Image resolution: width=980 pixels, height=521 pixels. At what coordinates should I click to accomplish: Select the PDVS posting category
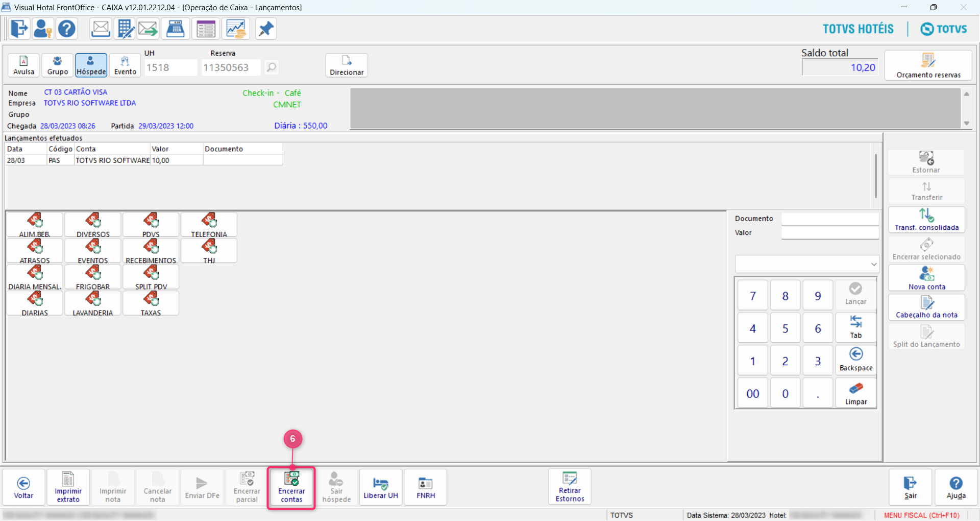(151, 225)
